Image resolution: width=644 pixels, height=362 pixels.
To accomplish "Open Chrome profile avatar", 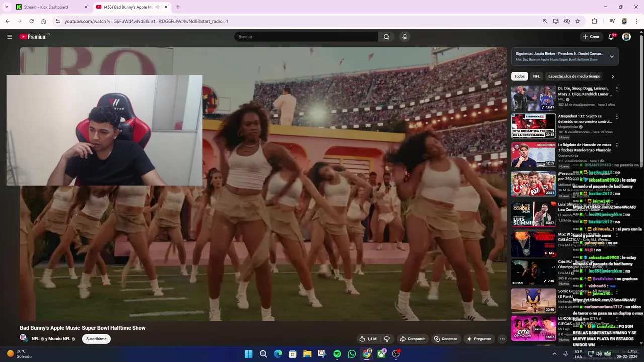I will click(x=624, y=21).
